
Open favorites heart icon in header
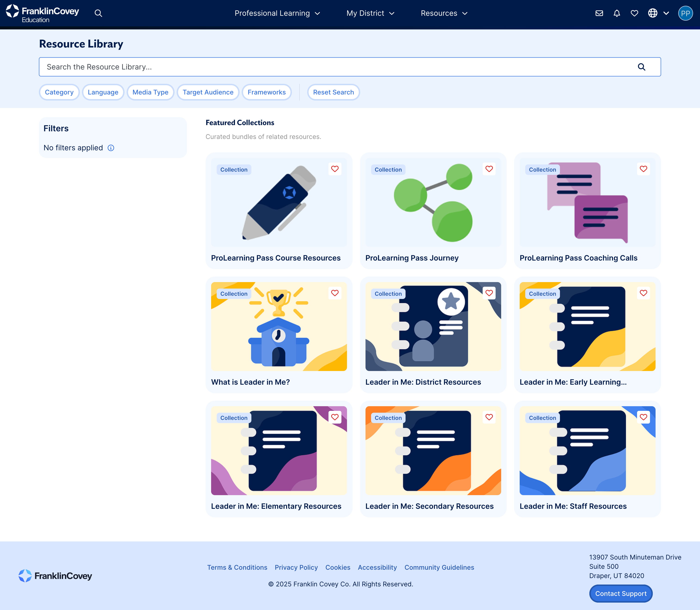click(634, 13)
